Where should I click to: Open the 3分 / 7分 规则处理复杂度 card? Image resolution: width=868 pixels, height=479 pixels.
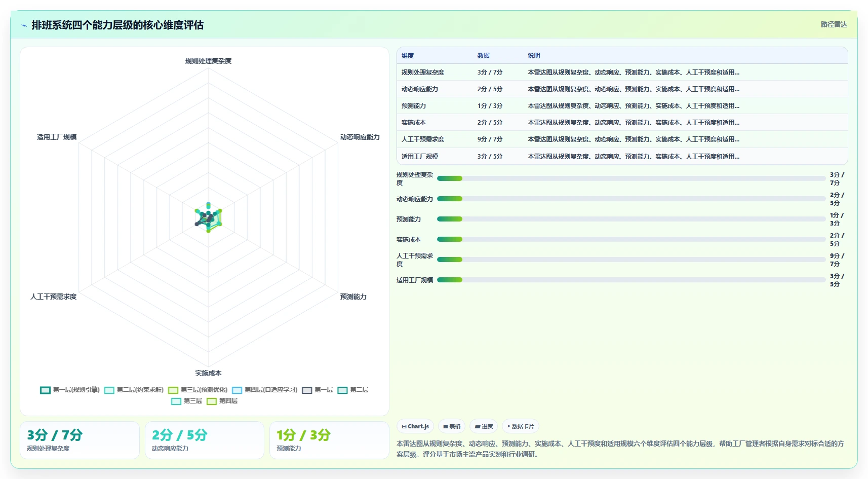80,440
